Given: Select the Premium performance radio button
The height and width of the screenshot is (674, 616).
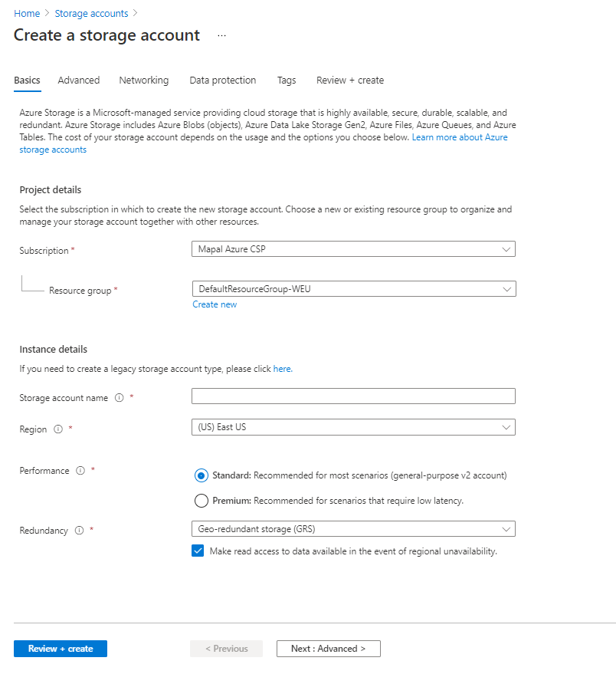Looking at the screenshot, I should pos(201,501).
